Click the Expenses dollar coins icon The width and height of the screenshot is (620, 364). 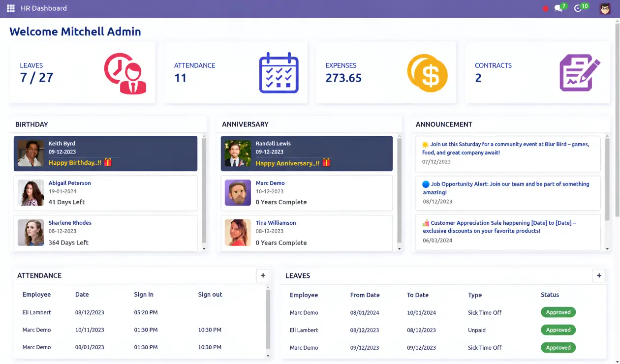[x=428, y=73]
